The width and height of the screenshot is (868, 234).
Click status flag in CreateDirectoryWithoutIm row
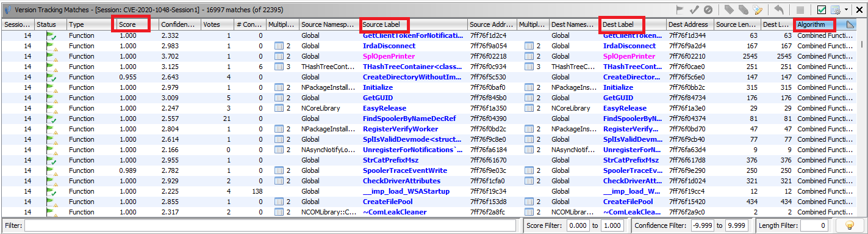52,77
